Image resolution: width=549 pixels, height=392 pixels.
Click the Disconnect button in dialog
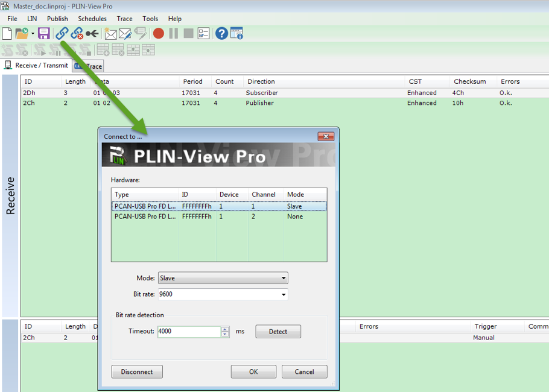[137, 371]
